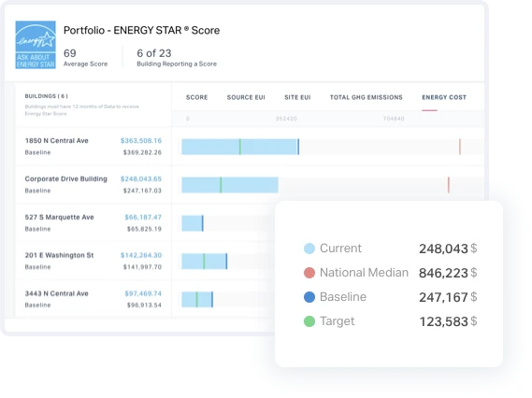Click the 247,167 Baseline value in tooltip
Screen dimensions: 532x398
coord(443,297)
